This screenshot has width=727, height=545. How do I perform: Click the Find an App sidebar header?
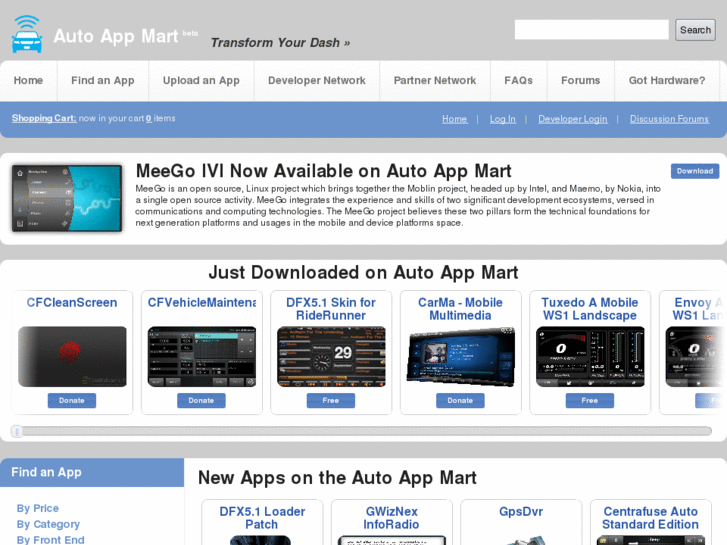click(92, 473)
